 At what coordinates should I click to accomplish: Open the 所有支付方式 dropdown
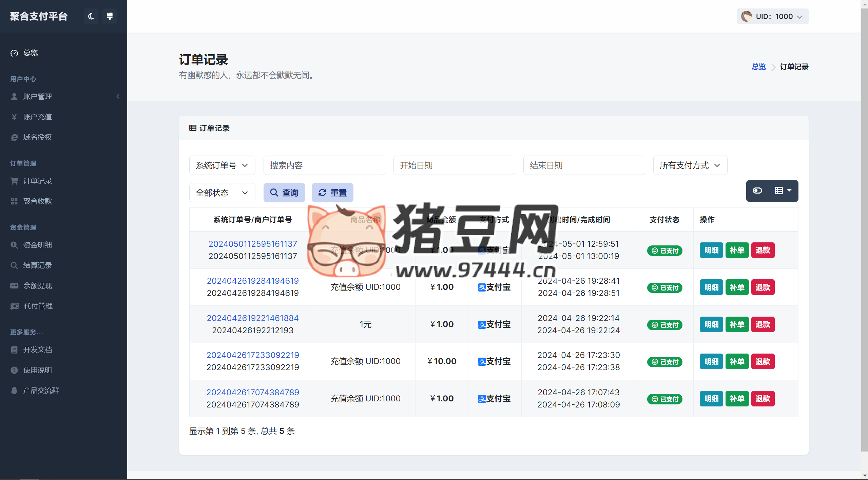click(x=690, y=165)
